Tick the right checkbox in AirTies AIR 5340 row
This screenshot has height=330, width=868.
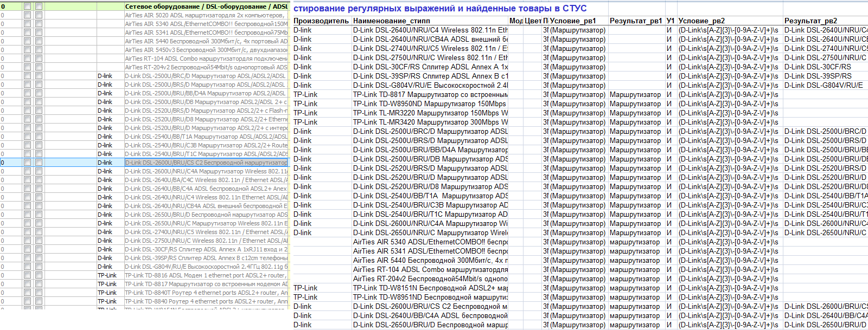39,24
